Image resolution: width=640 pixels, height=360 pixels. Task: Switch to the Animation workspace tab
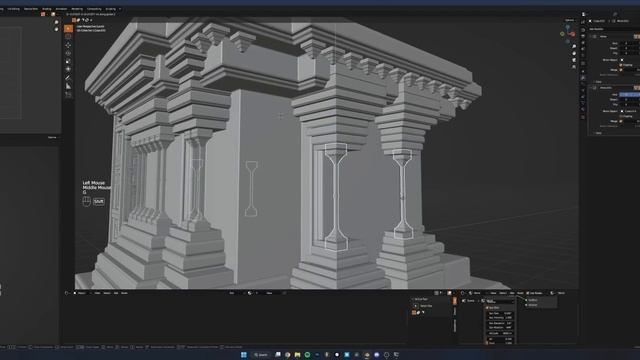pyautogui.click(x=61, y=9)
